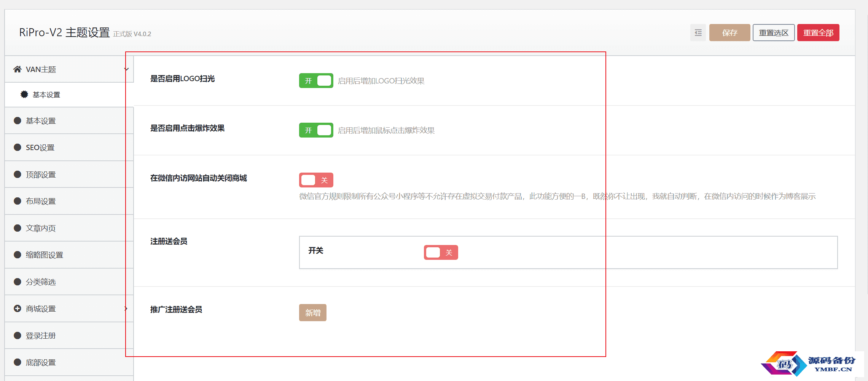Click the 正式版 V4.0.2 version text
The width and height of the screenshot is (868, 381).
point(132,34)
